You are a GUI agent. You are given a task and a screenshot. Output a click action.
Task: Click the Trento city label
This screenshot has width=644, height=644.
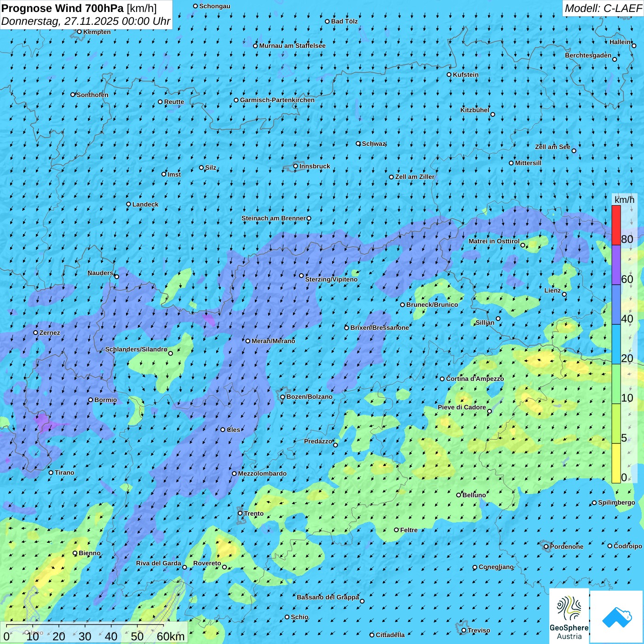[254, 513]
